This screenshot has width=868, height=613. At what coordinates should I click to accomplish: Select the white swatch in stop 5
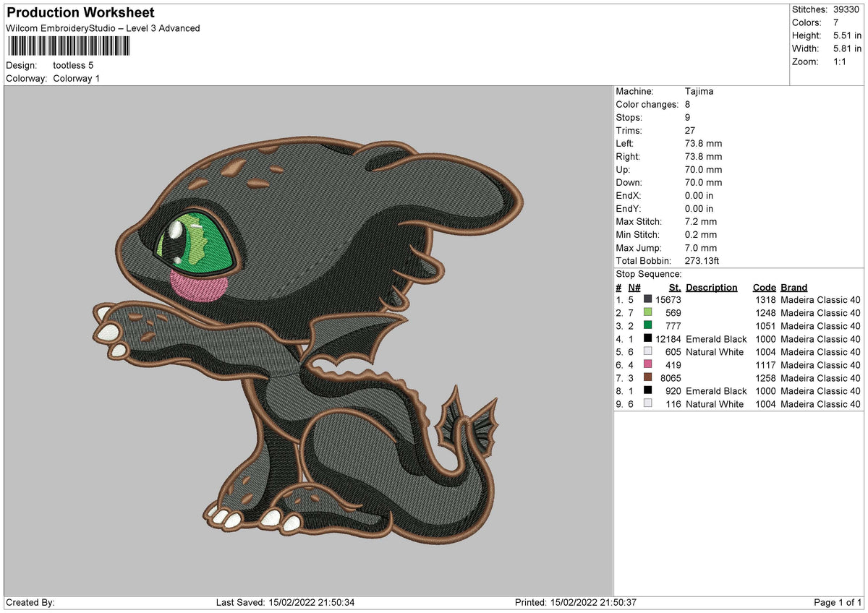click(x=647, y=351)
